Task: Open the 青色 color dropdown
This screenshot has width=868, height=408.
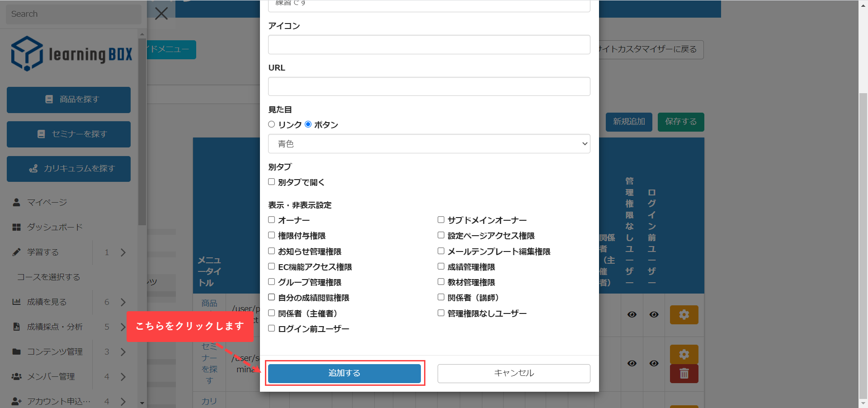Action: [429, 144]
